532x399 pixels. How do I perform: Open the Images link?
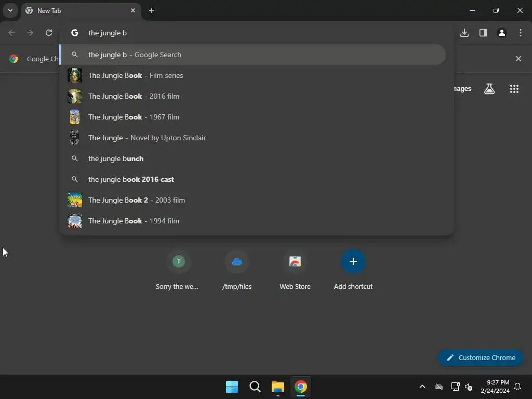(462, 89)
